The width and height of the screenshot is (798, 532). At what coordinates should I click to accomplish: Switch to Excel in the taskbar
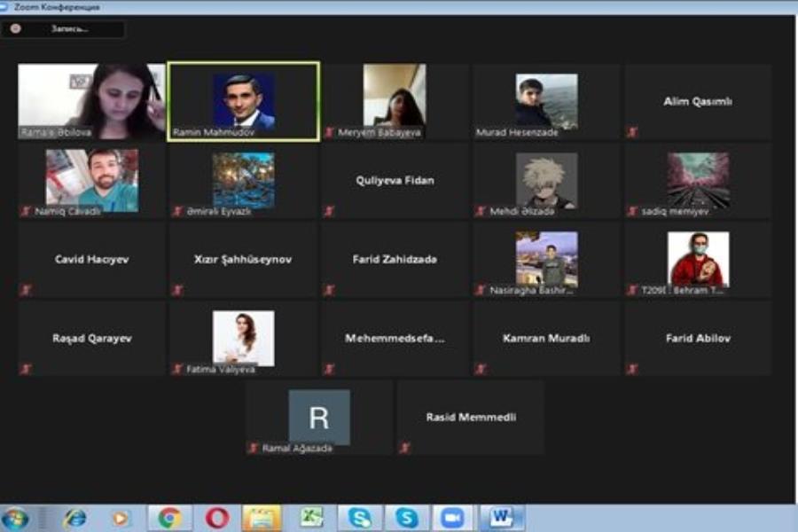tap(311, 518)
